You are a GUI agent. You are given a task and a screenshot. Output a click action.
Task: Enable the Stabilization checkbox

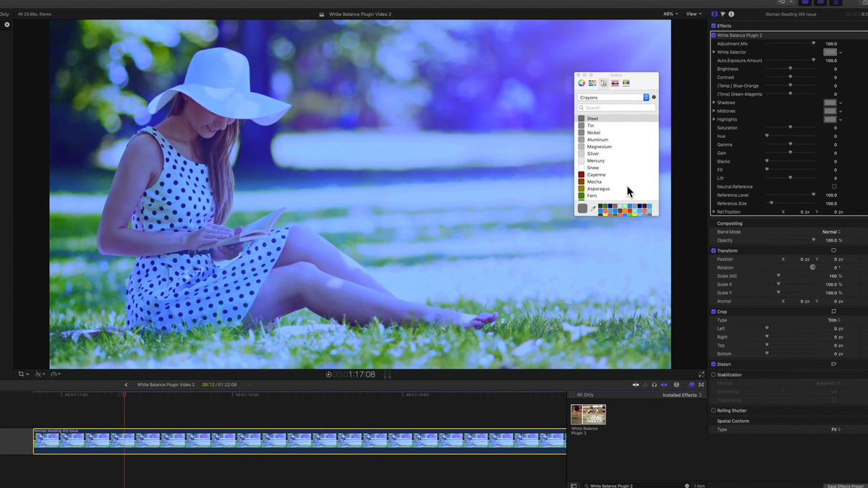point(713,374)
